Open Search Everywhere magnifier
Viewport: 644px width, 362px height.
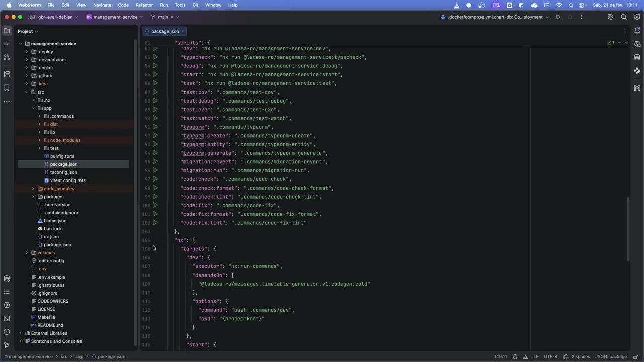coord(624,17)
